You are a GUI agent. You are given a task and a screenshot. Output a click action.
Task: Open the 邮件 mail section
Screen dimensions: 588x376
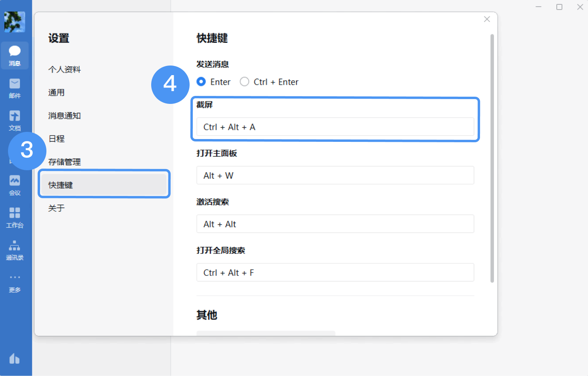[15, 87]
